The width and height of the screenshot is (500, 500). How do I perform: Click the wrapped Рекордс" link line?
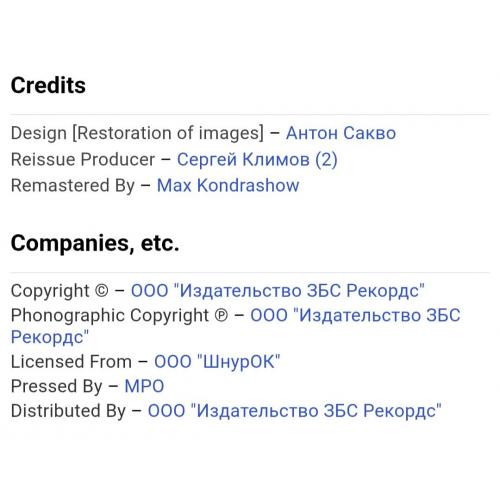(x=50, y=337)
